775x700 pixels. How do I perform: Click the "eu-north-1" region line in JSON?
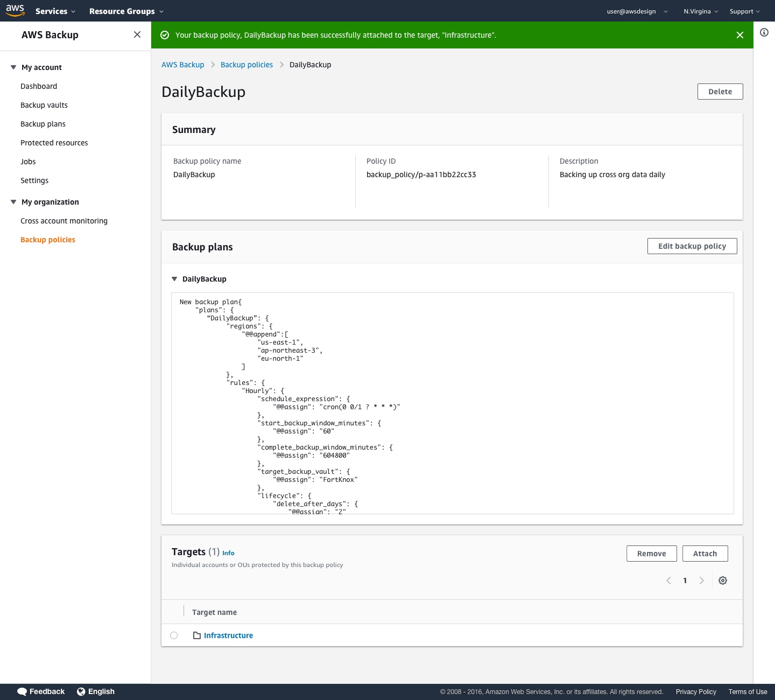[x=280, y=359]
